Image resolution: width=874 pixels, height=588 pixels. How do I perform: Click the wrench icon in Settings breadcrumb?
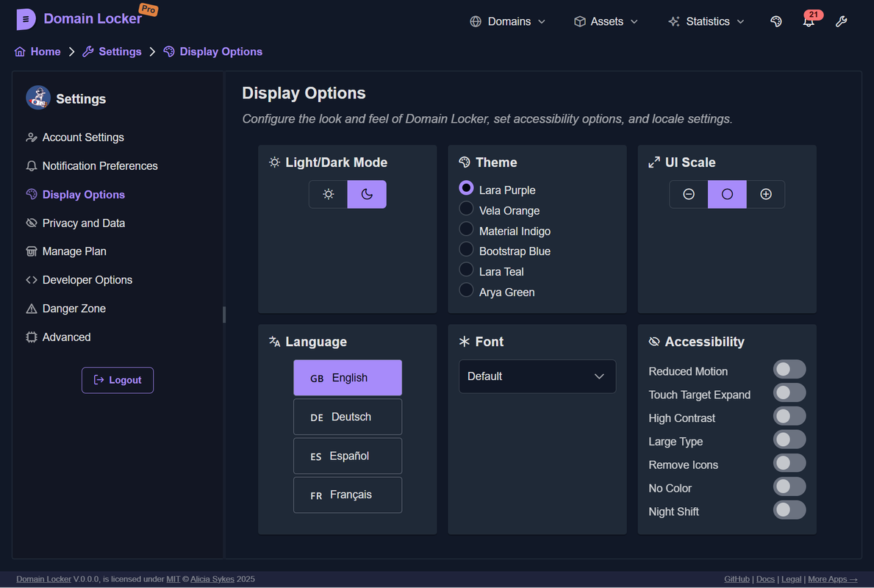click(88, 52)
